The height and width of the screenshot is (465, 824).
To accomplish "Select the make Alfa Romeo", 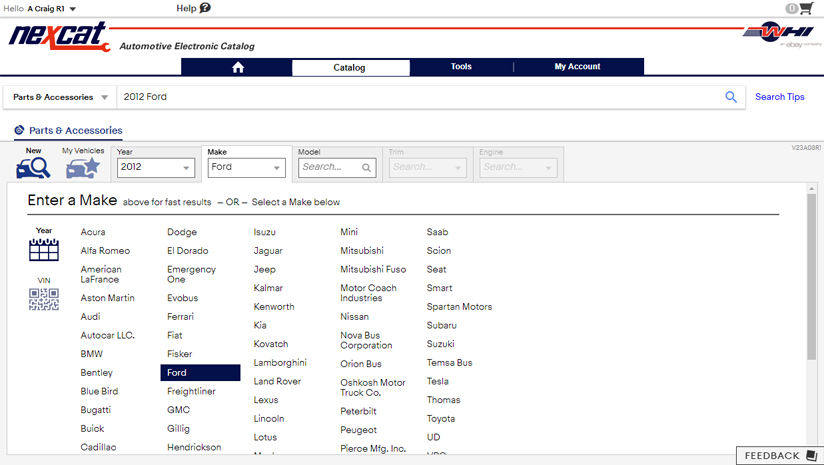I will click(x=105, y=251).
